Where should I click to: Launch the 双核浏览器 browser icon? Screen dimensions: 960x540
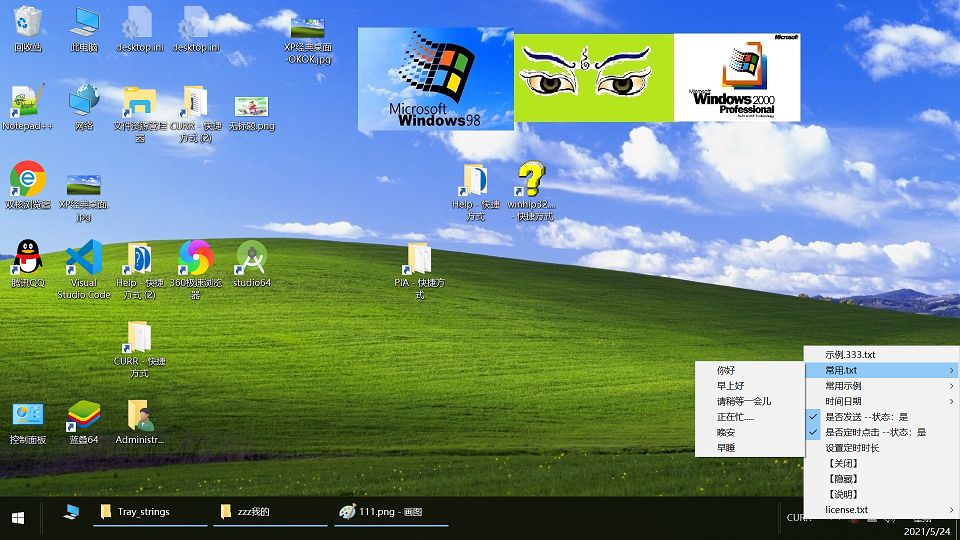click(28, 185)
